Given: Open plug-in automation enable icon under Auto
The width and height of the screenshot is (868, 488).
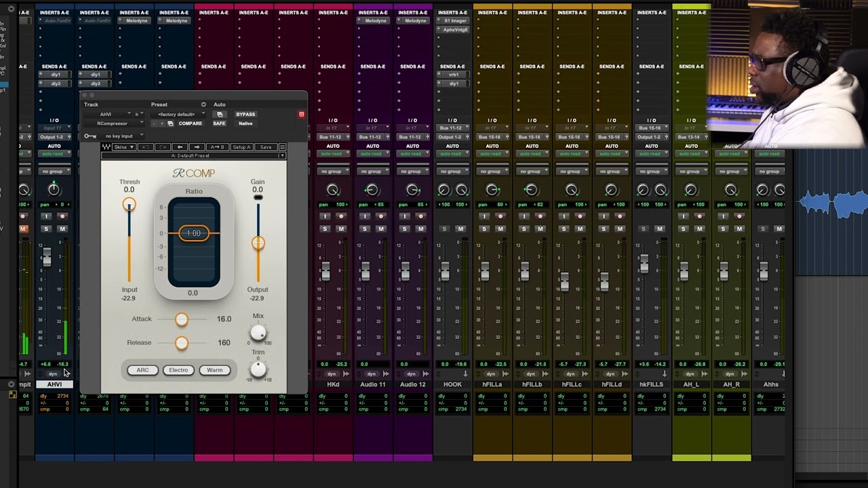Looking at the screenshot, I should click(x=220, y=115).
